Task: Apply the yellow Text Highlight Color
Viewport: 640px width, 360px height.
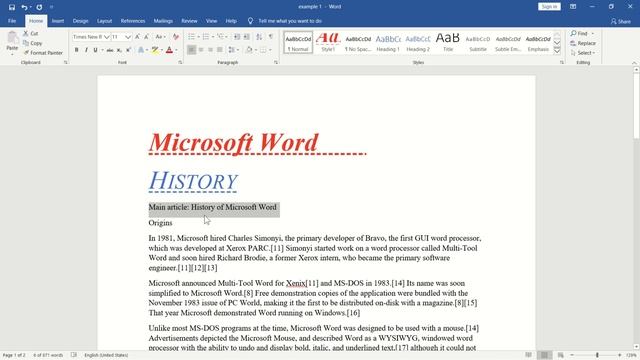Action: click(155, 50)
